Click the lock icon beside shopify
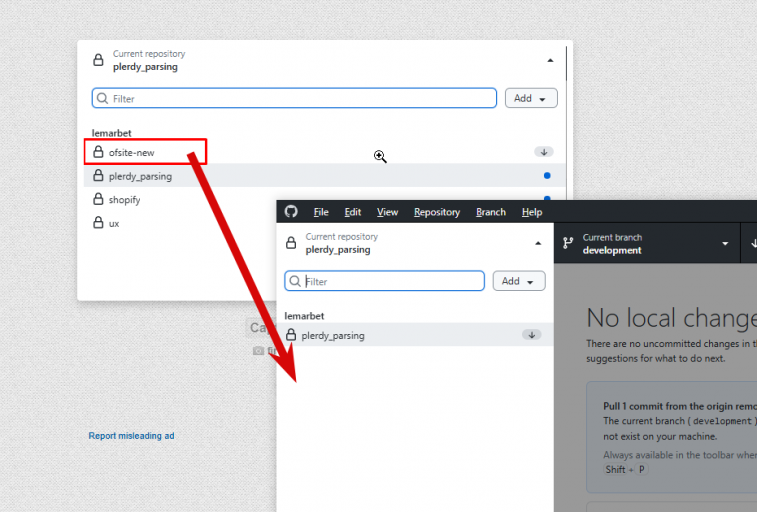The width and height of the screenshot is (757, 512). [x=98, y=199]
